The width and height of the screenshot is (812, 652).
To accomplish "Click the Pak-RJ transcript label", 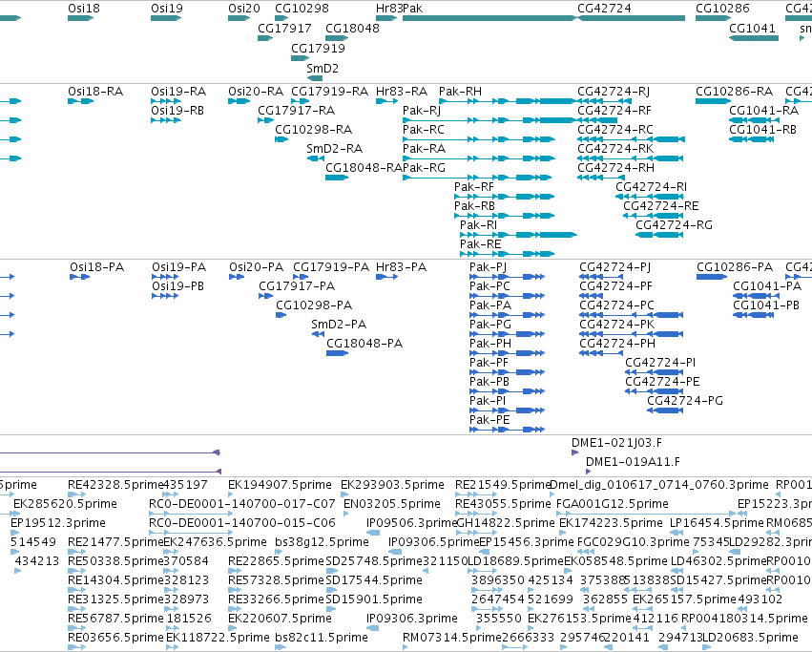I will coord(422,111).
